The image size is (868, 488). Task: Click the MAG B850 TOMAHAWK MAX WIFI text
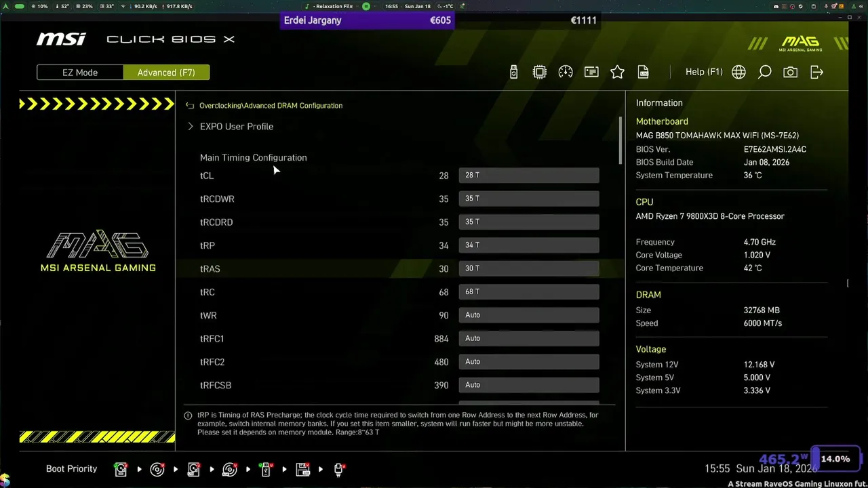click(x=717, y=136)
